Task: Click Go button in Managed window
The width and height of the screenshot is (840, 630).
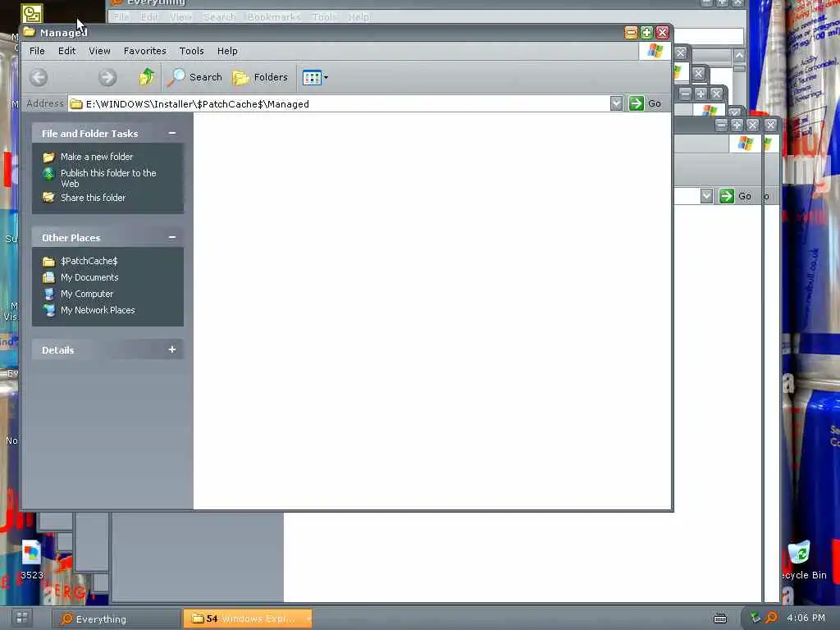Action: pos(646,103)
